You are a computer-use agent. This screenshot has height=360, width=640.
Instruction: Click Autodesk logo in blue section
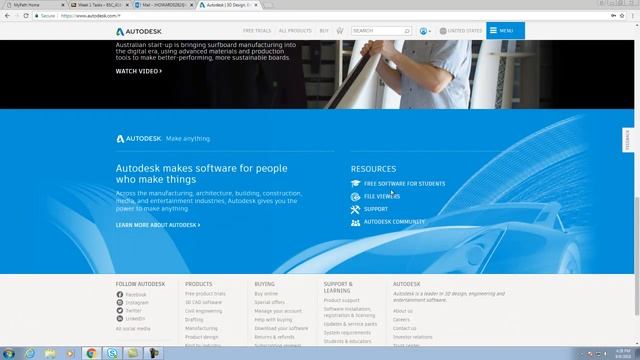[x=139, y=139]
